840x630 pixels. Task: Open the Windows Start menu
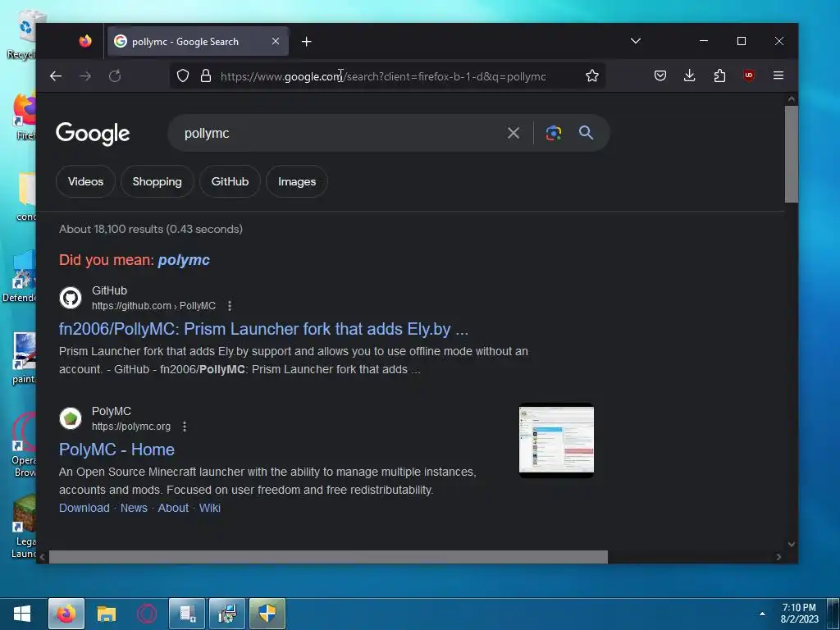(22, 614)
